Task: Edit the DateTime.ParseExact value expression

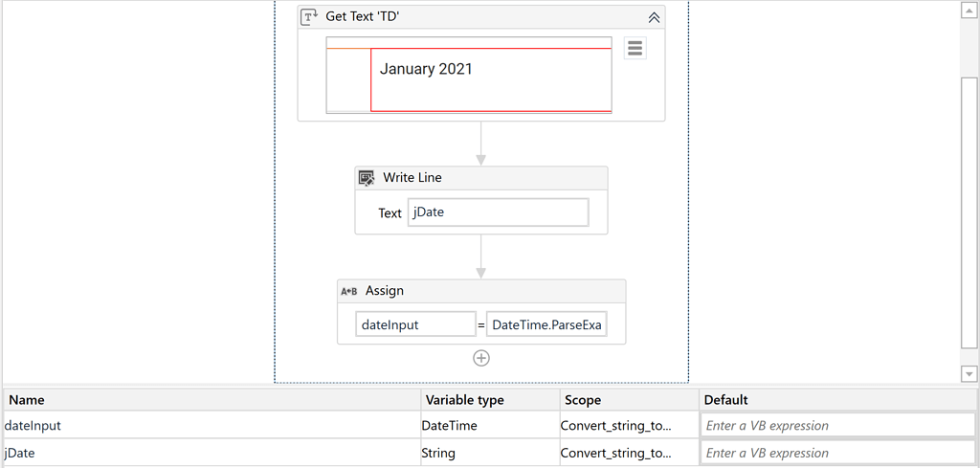Action: pyautogui.click(x=546, y=325)
